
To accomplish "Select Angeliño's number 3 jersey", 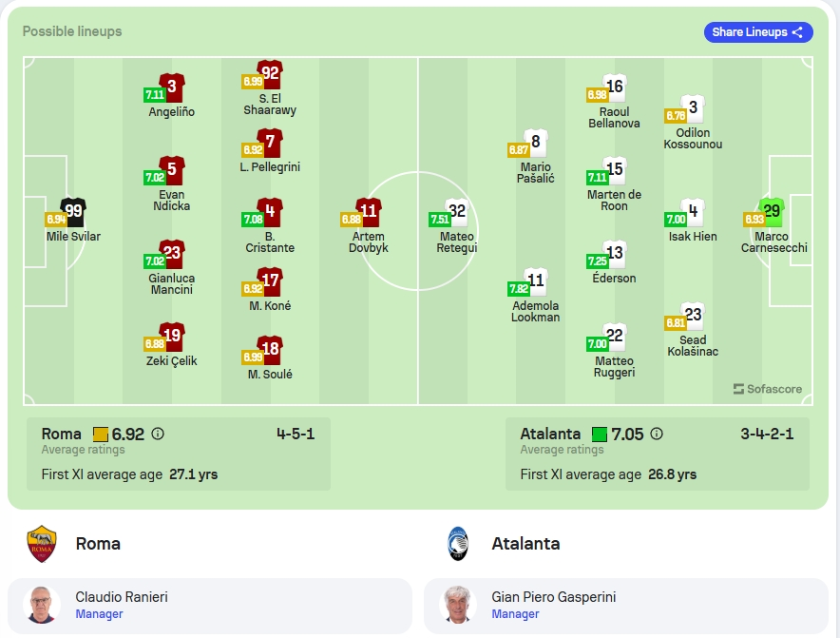I will (x=171, y=87).
